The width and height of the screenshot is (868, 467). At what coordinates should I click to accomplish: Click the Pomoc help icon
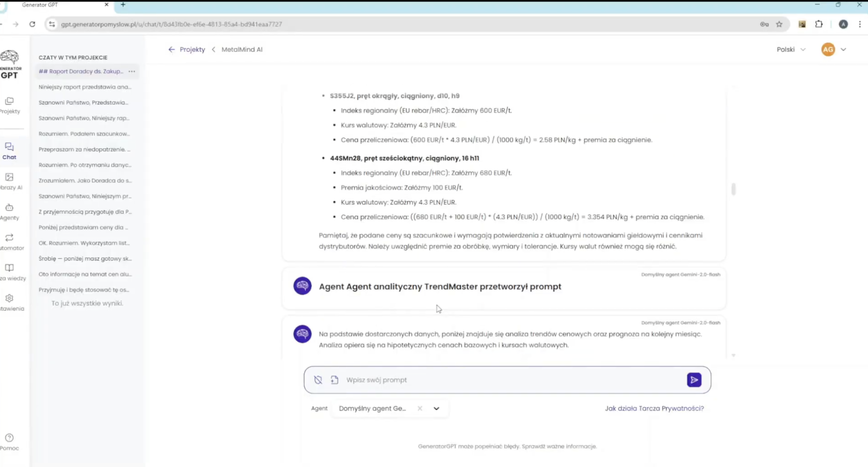9,438
